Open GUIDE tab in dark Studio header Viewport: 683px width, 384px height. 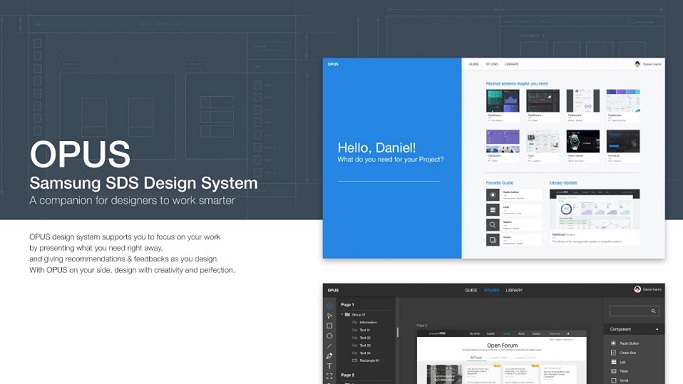471,290
